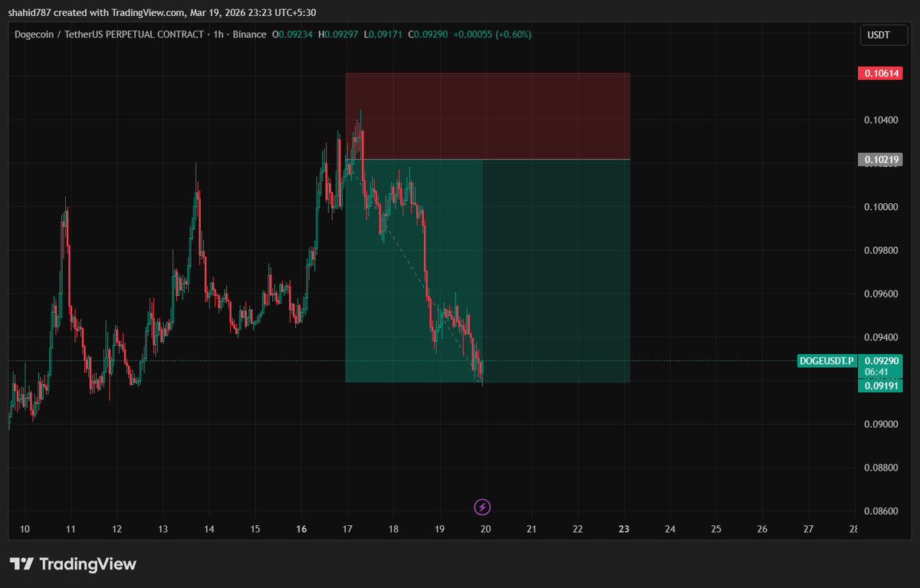The width and height of the screenshot is (920, 588).
Task: Click the low value L0.09171
Action: [385, 34]
